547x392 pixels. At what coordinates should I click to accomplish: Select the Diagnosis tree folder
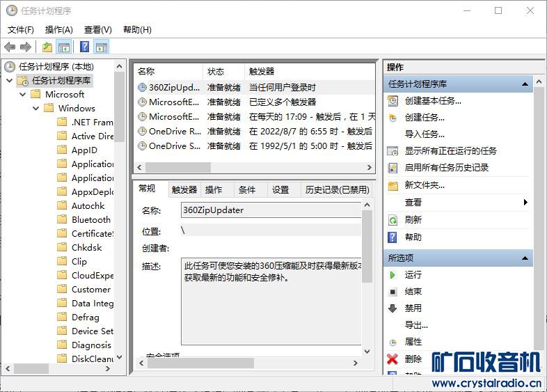(91, 345)
